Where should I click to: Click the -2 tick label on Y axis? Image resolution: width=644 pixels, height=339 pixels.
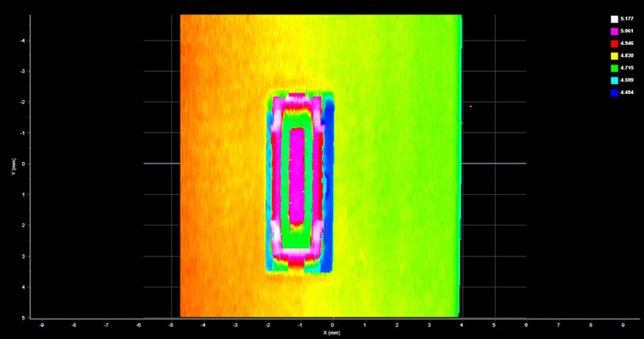[24, 102]
